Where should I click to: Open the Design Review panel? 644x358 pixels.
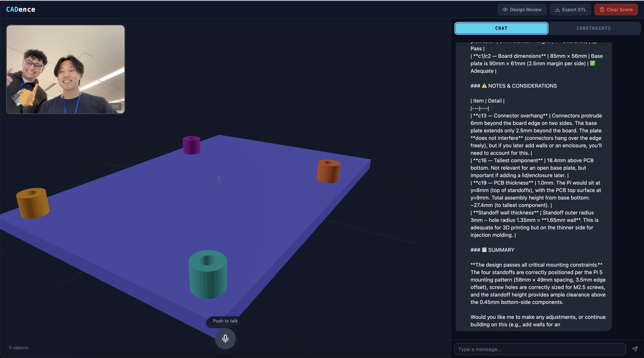[525, 10]
